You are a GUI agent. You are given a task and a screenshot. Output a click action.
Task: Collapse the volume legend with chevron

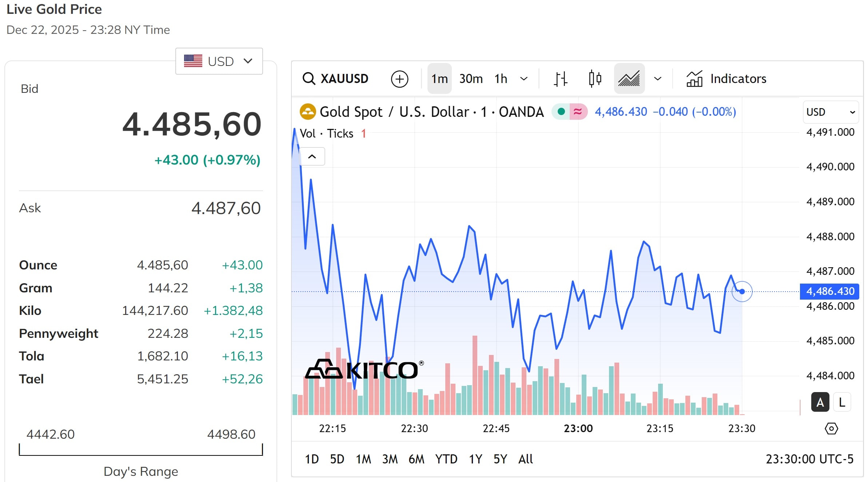[312, 157]
